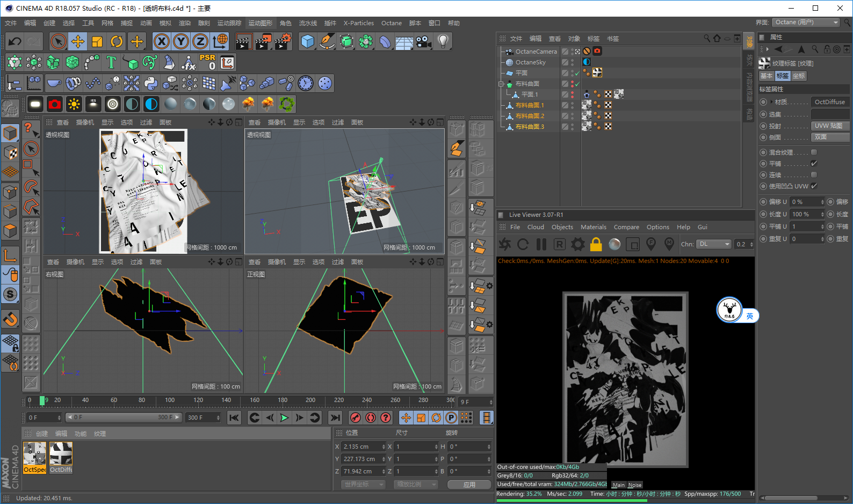The width and height of the screenshot is (853, 504).
Task: Enable the 混合纹理 checkbox
Action: [814, 152]
